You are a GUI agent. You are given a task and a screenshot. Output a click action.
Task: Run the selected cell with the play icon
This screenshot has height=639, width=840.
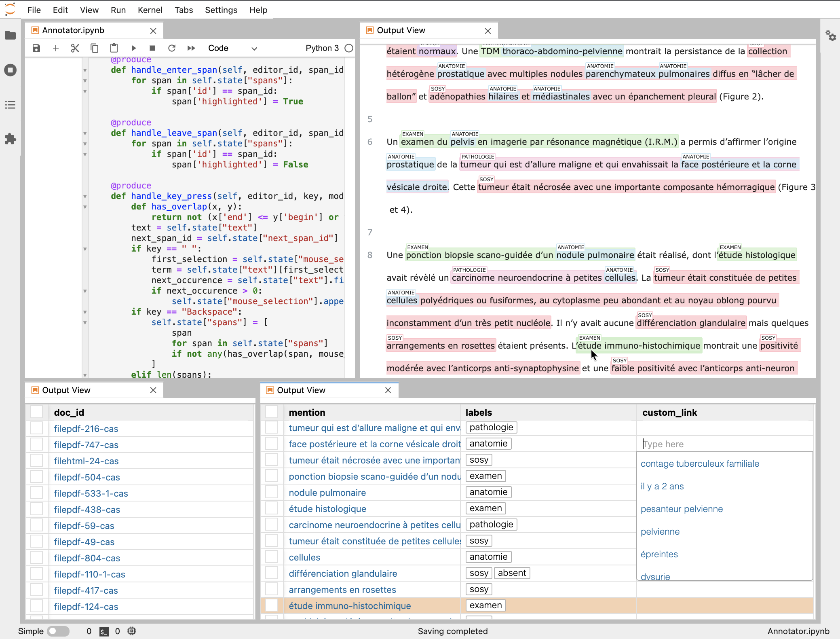point(133,48)
